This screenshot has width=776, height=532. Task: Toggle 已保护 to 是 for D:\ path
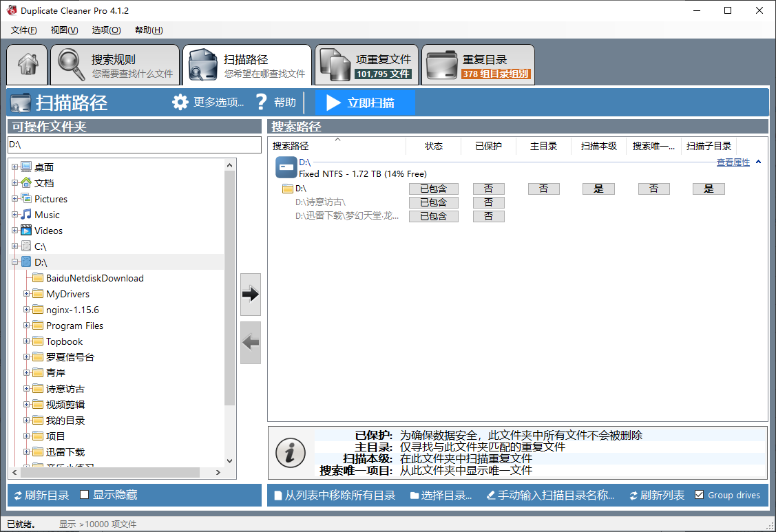[489, 188]
